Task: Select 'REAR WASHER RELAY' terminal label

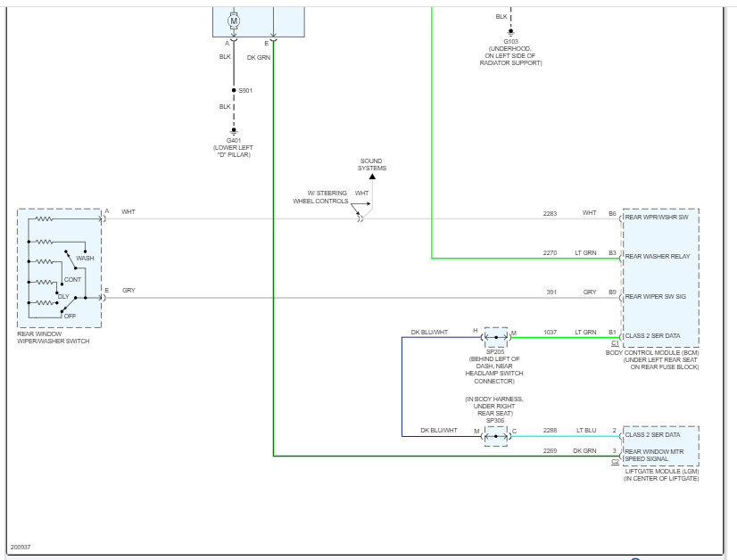Action: pos(658,257)
